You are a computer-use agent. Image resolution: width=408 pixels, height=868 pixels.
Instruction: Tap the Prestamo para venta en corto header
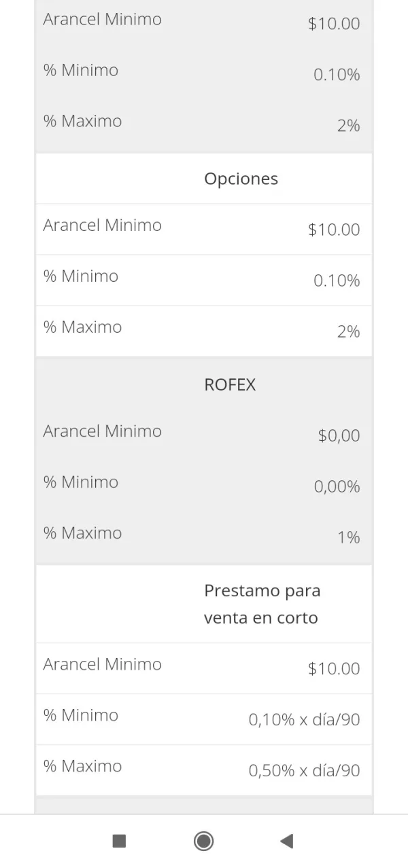click(x=262, y=604)
